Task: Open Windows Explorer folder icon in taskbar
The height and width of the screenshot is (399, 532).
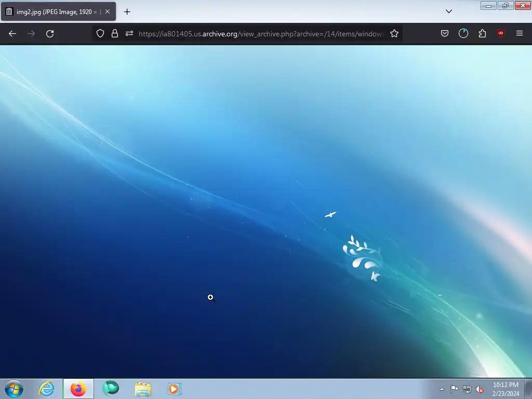Action: click(143, 389)
